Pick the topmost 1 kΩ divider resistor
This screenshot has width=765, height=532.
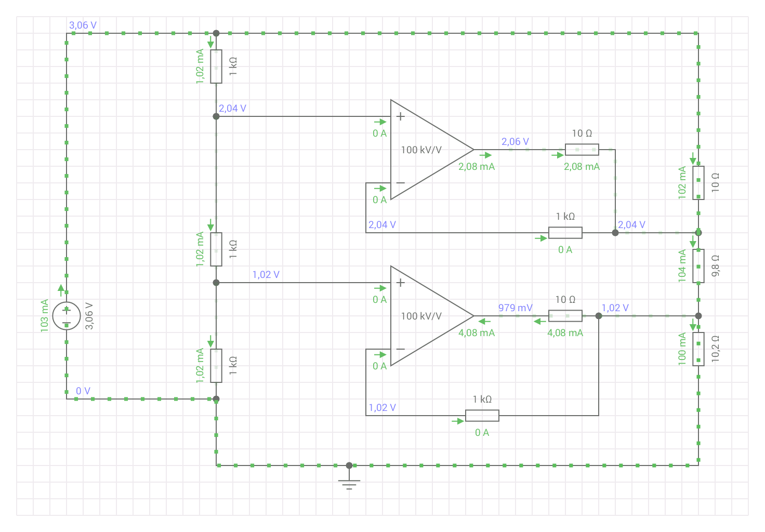click(216, 66)
